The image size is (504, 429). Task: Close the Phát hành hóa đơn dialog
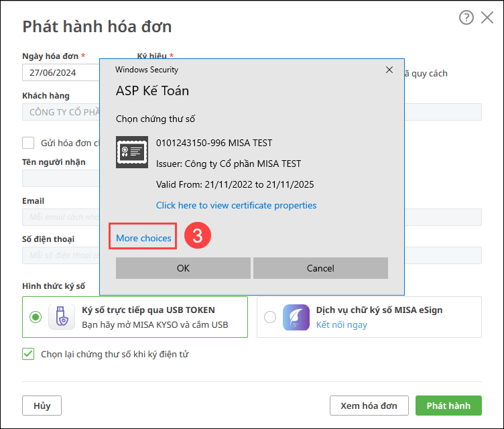tap(487, 18)
